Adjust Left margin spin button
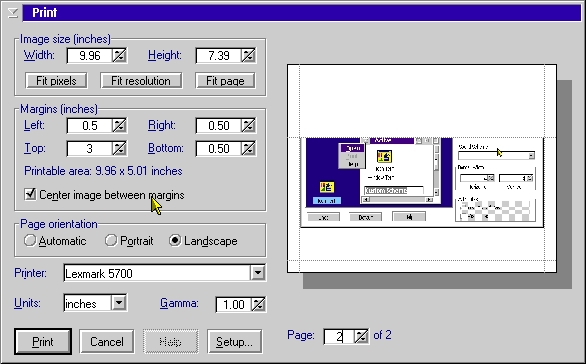The image size is (586, 364). (120, 126)
